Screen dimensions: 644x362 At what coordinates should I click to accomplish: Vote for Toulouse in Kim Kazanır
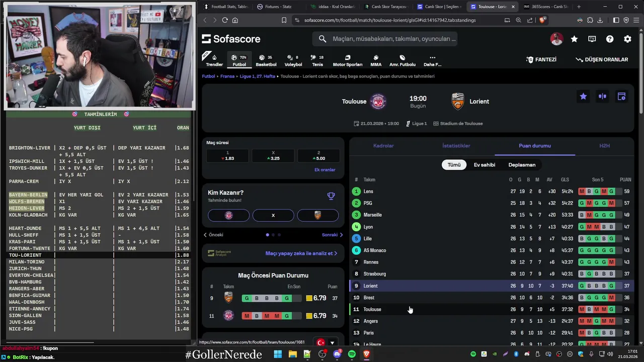coord(228,215)
